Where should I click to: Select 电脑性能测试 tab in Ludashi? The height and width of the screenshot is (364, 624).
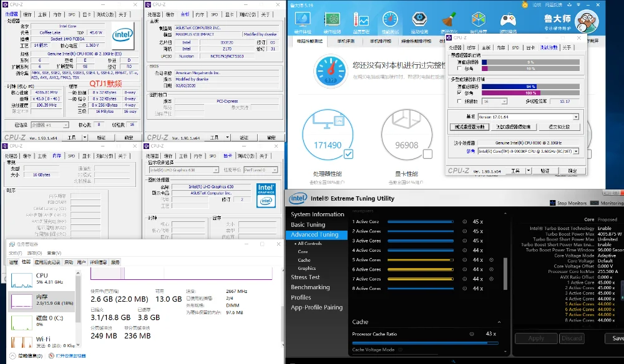point(310,41)
